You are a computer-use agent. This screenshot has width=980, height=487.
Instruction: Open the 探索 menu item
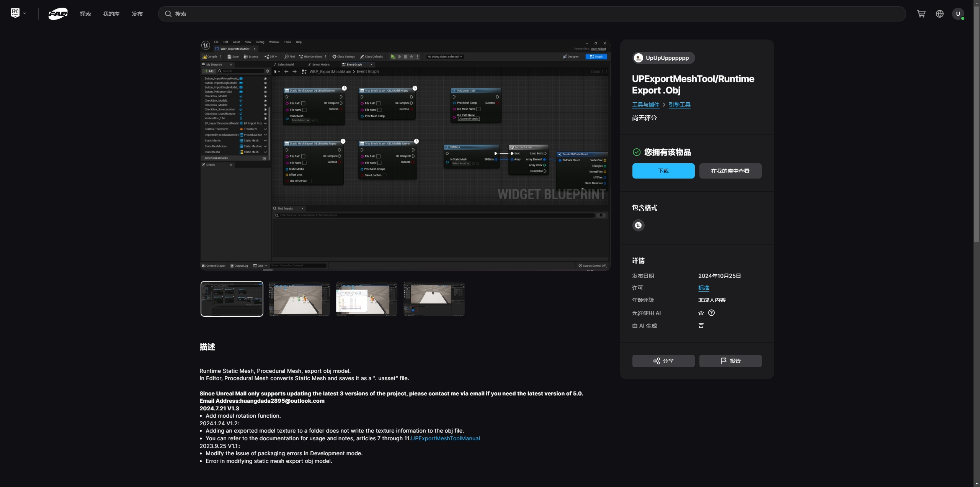coord(85,14)
